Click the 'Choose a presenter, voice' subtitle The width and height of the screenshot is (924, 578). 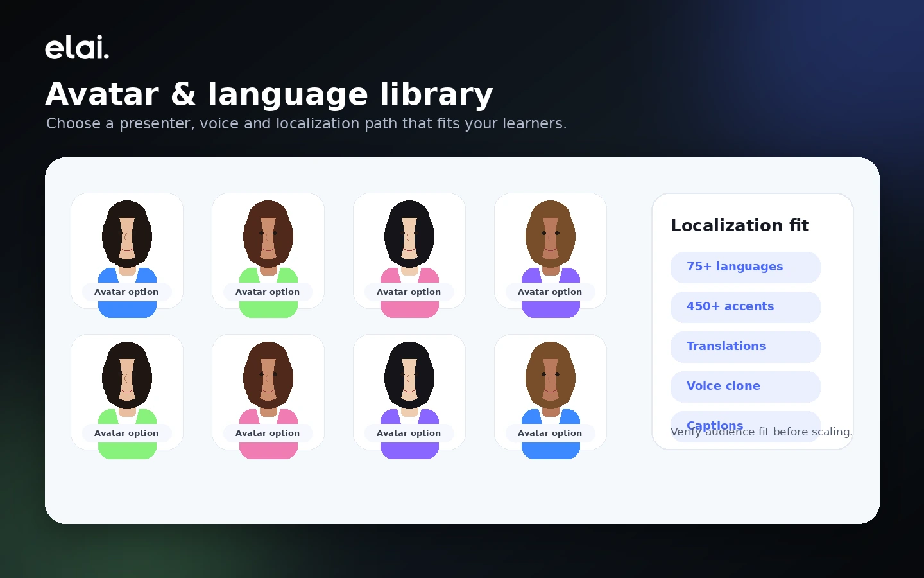[307, 123]
